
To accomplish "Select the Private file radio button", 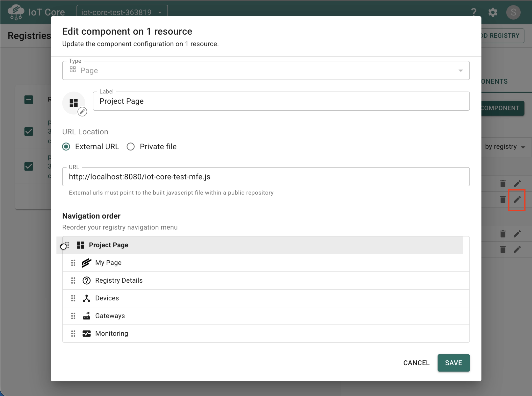I will coord(131,147).
